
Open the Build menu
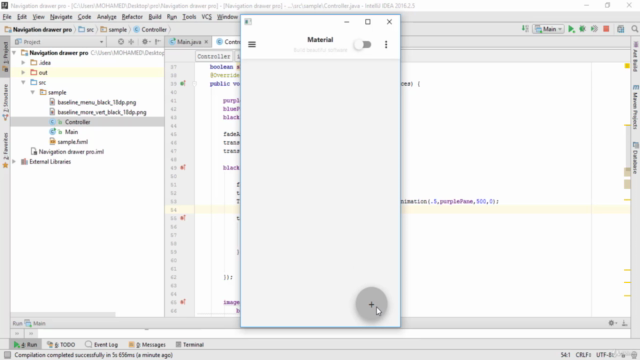(x=155, y=17)
